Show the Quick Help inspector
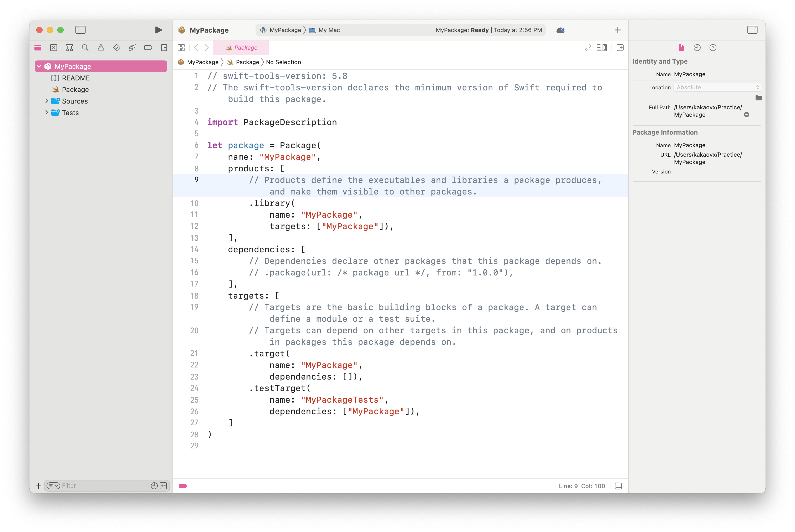This screenshot has height=532, width=795. 713,48
